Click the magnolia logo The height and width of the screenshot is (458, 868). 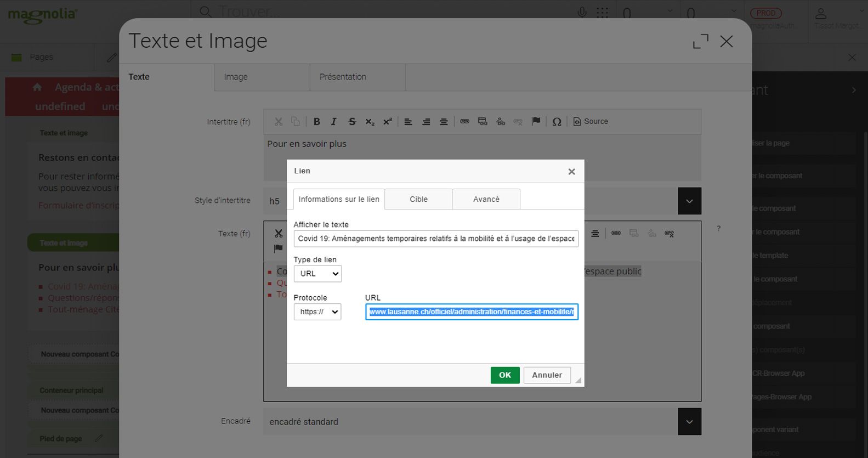pyautogui.click(x=42, y=15)
